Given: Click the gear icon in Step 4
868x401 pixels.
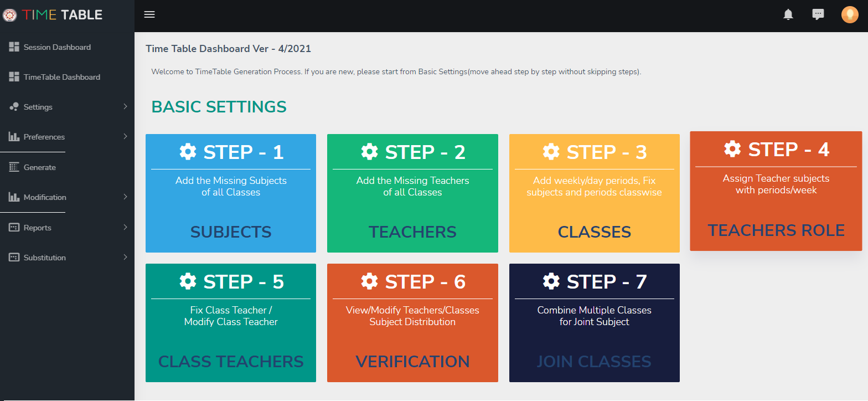Looking at the screenshot, I should point(733,149).
